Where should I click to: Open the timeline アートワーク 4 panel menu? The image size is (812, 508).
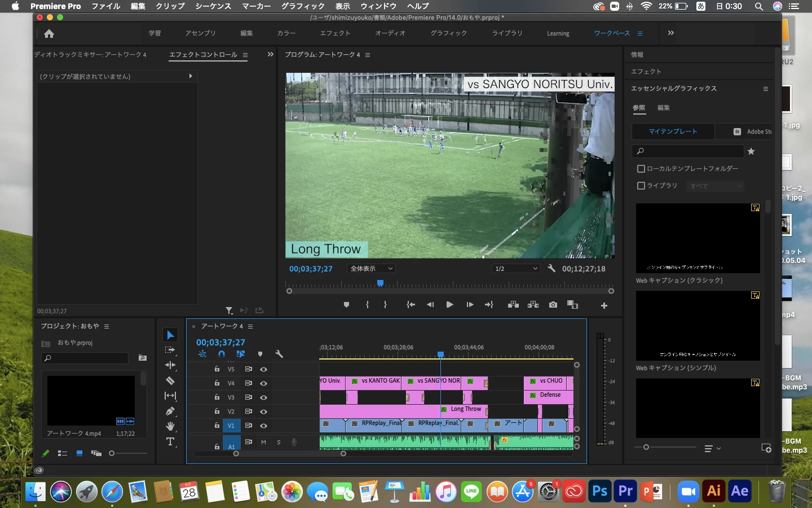[x=250, y=326]
